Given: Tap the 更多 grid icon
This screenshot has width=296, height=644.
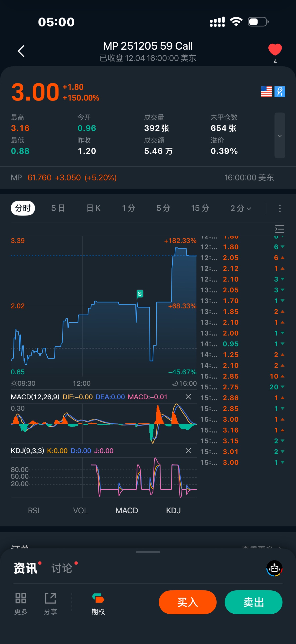Looking at the screenshot, I should [21, 599].
